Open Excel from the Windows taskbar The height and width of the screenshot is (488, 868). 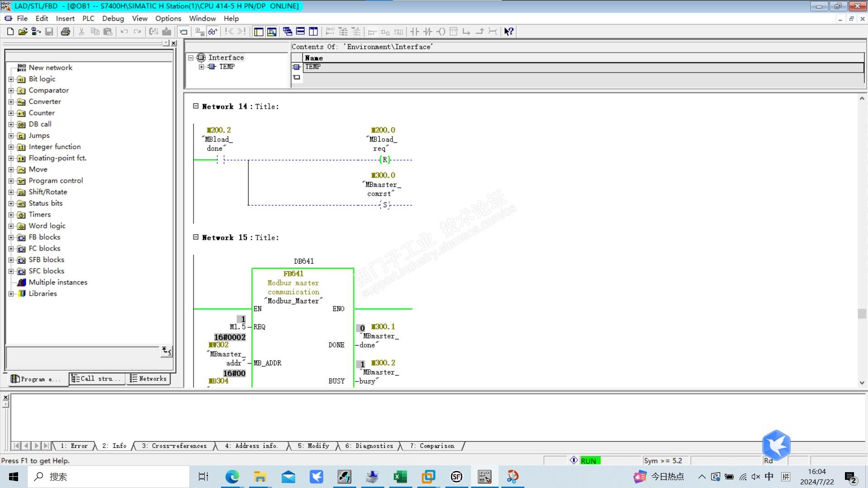[400, 477]
